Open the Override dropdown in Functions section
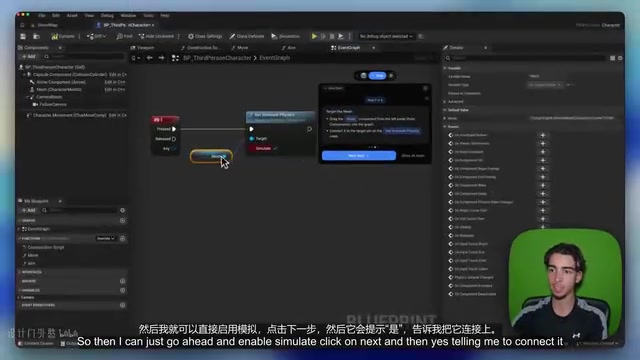The image size is (640, 360). [105, 238]
